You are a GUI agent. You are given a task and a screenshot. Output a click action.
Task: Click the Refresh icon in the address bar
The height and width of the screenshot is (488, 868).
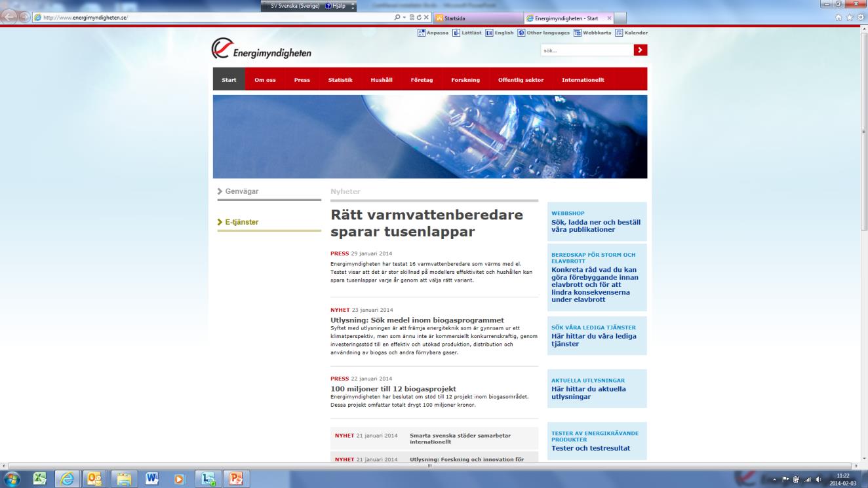pyautogui.click(x=419, y=18)
